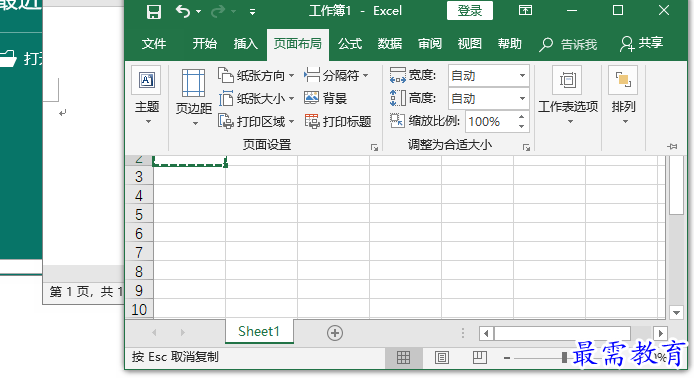Viewport: 694px width, 385px height.
Task: Open the 文件 menu
Action: tap(154, 44)
